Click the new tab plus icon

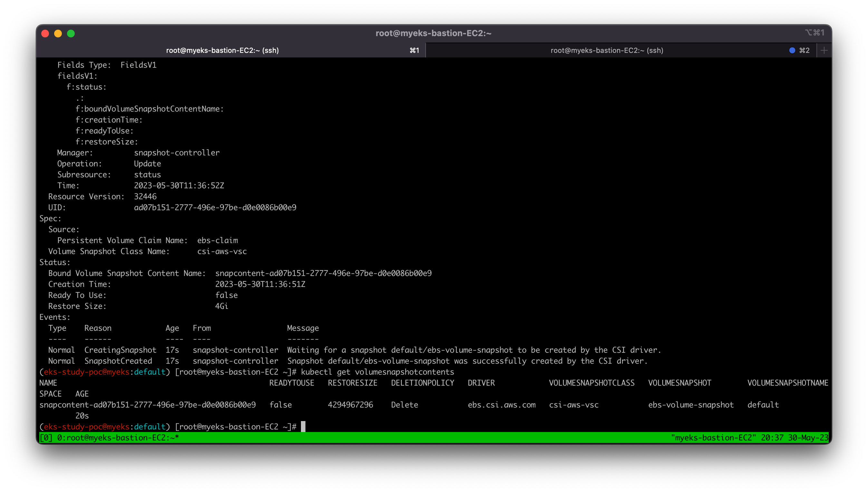[824, 50]
